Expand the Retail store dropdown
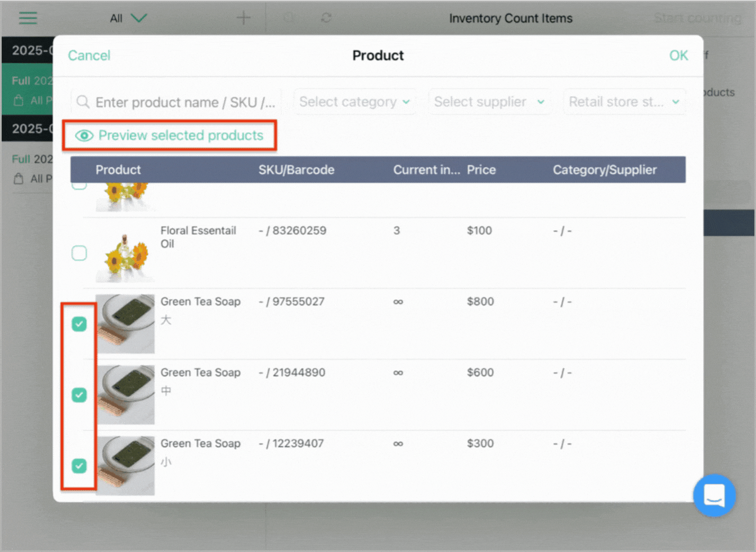 (x=624, y=102)
